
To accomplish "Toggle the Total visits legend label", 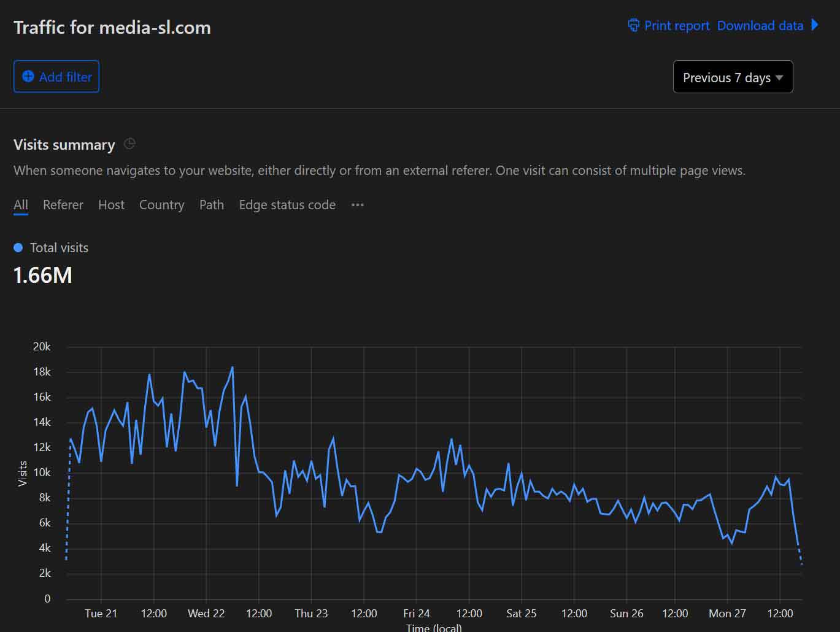I will click(59, 248).
